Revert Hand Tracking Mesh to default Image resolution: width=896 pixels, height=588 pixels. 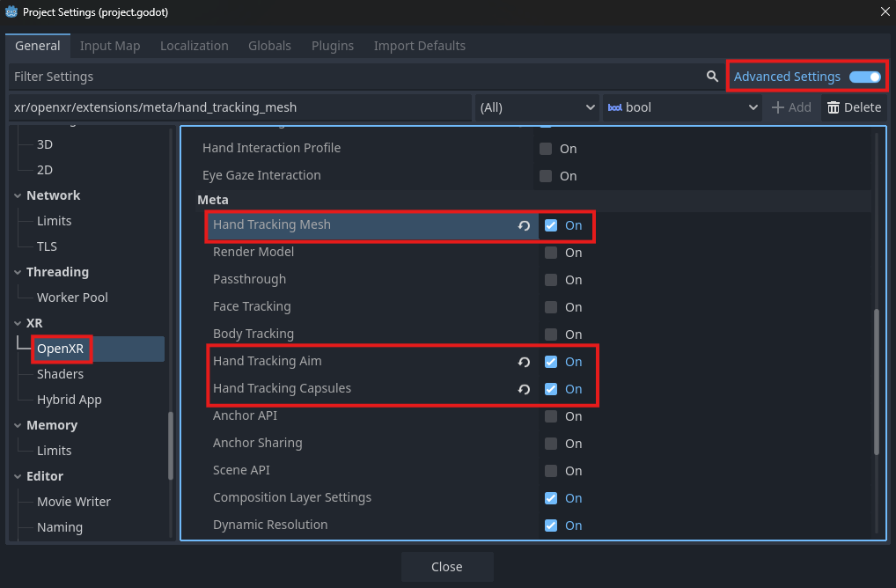click(524, 225)
